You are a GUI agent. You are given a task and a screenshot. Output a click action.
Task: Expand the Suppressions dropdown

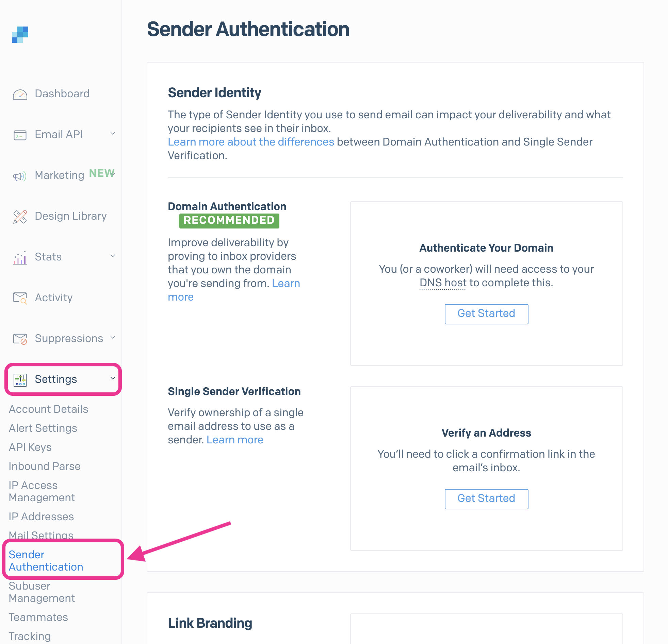(113, 338)
